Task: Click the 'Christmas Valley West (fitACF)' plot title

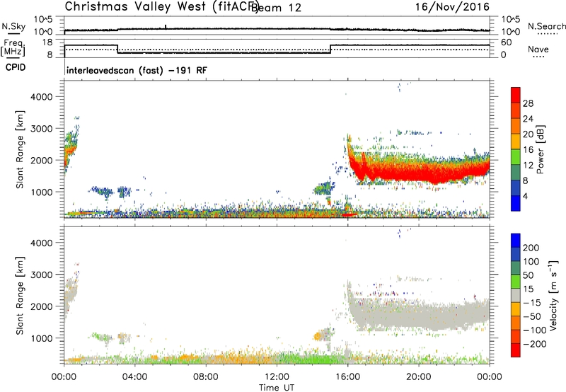Action: tap(161, 6)
